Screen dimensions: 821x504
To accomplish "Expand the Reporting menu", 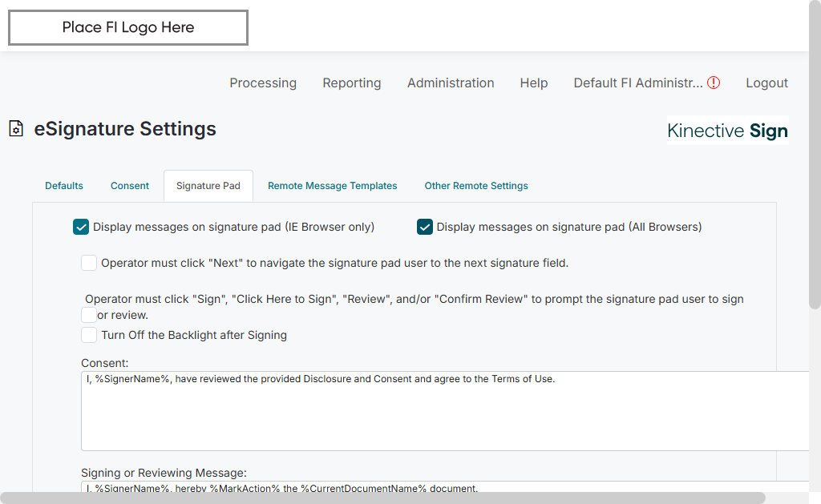I will [x=352, y=83].
